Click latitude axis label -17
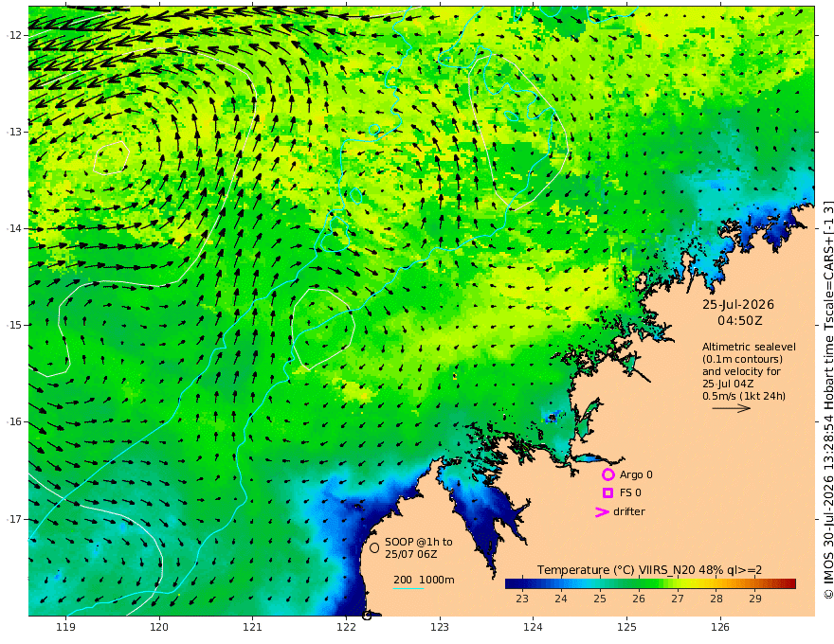This screenshot has width=834, height=644. (x=15, y=519)
